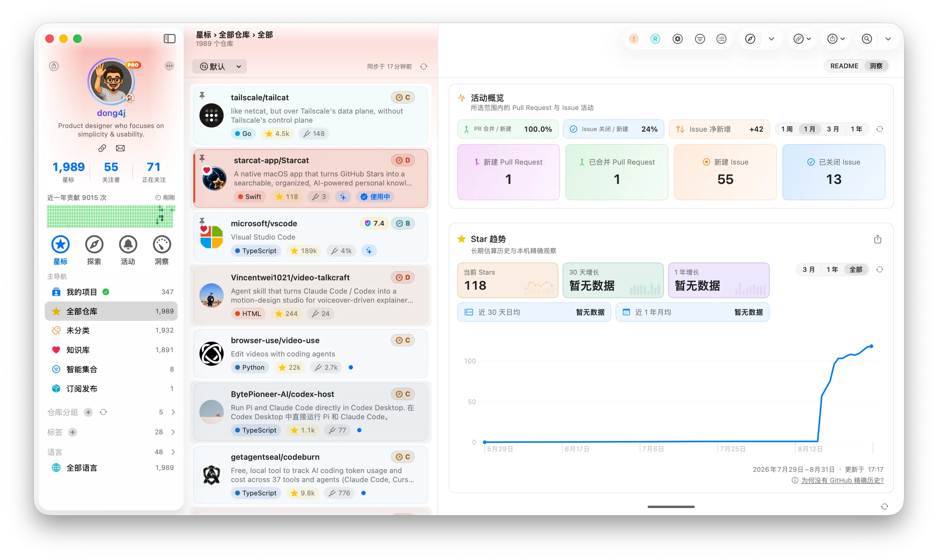Share the Star 趋势 chart
Image resolution: width=938 pixels, height=560 pixels.
(878, 239)
